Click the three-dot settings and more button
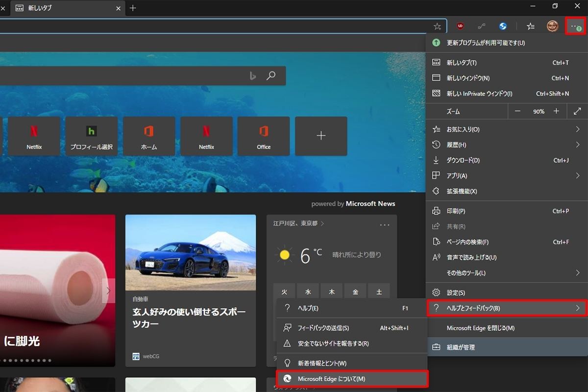 (x=576, y=26)
